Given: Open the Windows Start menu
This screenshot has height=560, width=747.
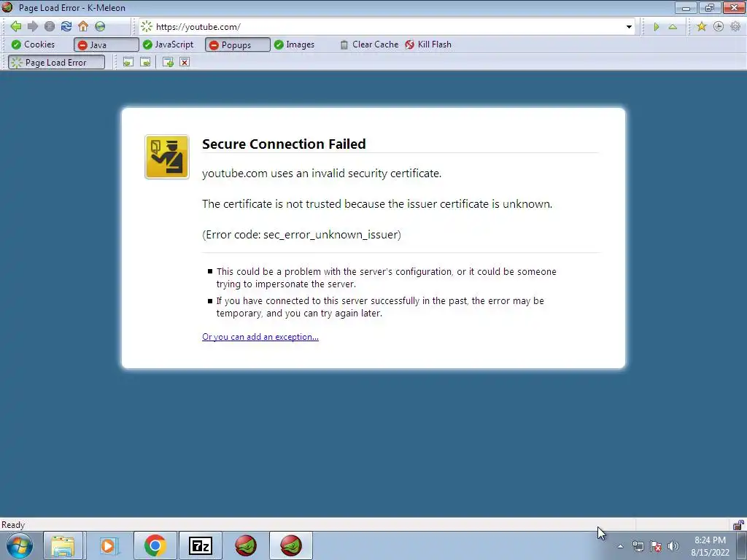Looking at the screenshot, I should tap(20, 545).
